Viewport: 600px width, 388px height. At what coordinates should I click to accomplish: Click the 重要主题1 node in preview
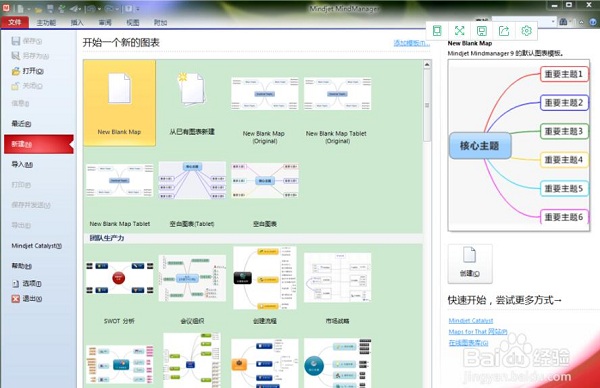coord(564,74)
